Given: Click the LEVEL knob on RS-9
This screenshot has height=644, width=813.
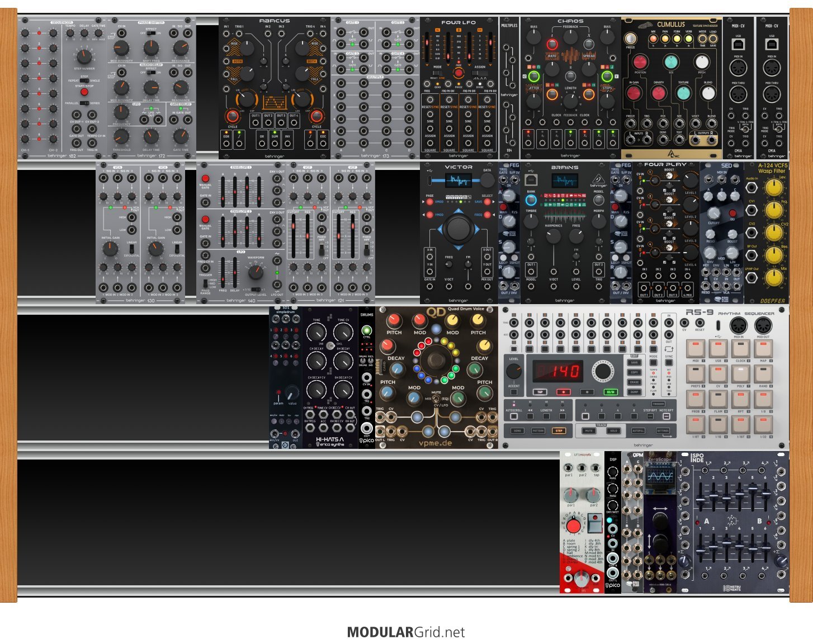Looking at the screenshot, I should coord(514,371).
